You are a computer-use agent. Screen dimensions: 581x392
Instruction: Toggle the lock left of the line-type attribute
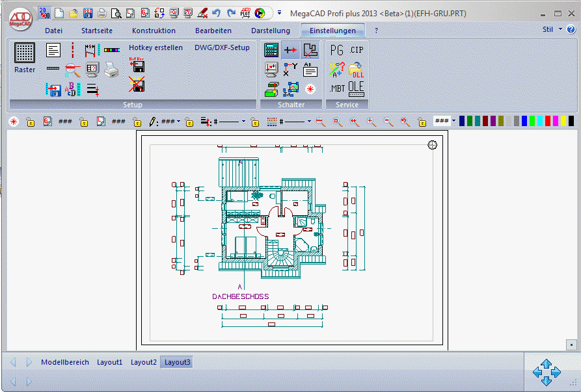click(189, 122)
